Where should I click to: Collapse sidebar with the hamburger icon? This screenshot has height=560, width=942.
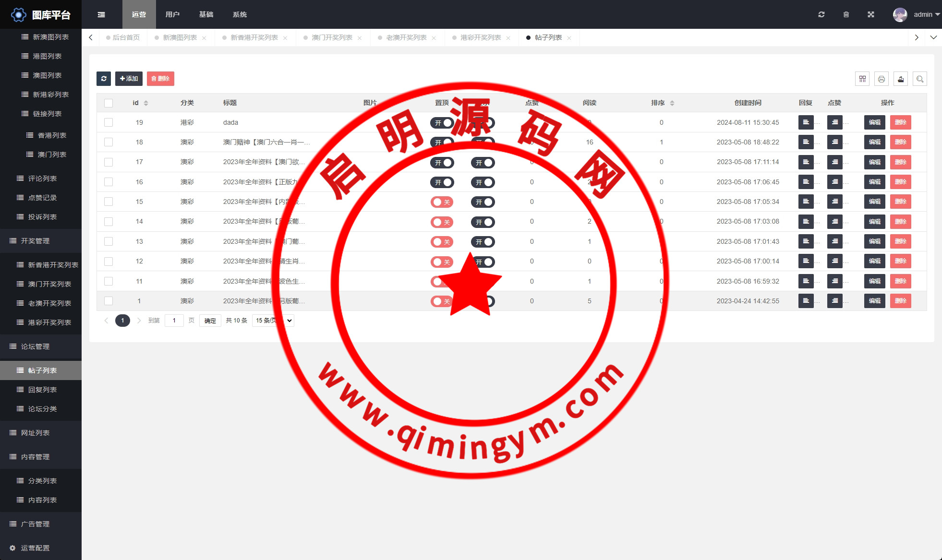[101, 14]
